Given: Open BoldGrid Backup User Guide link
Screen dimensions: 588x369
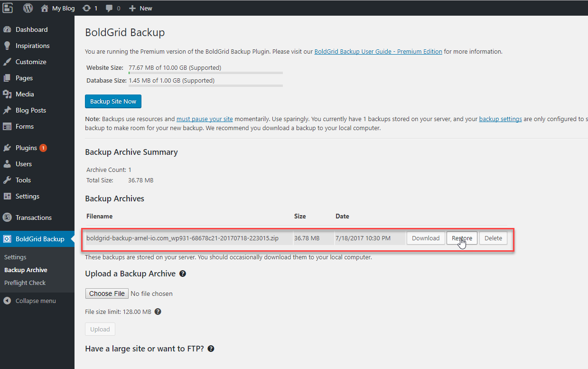Looking at the screenshot, I should point(378,51).
